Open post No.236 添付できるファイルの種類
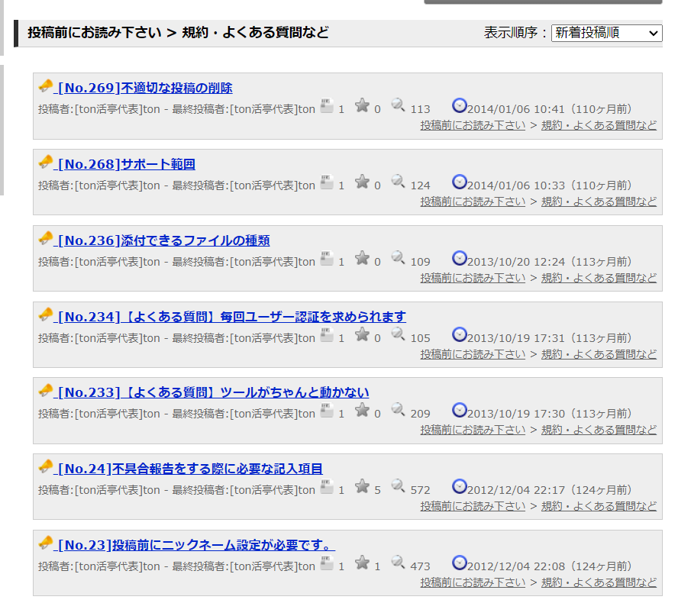 163,240
